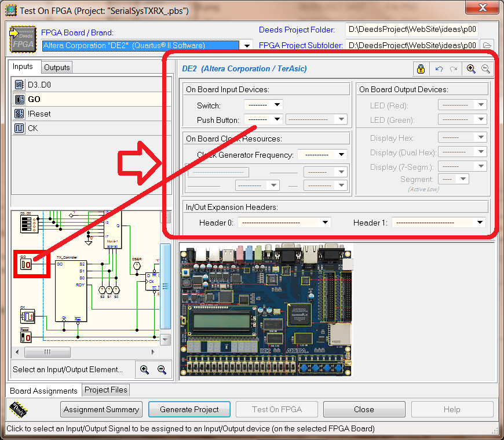Open the Display (7-Segm.) dropdown
504x440 pixels.
[x=481, y=166]
